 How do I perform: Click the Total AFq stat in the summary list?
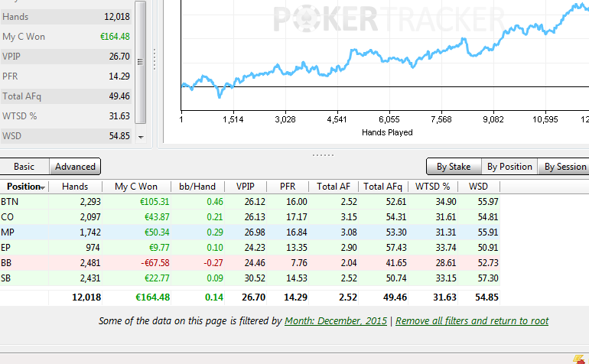66,96
